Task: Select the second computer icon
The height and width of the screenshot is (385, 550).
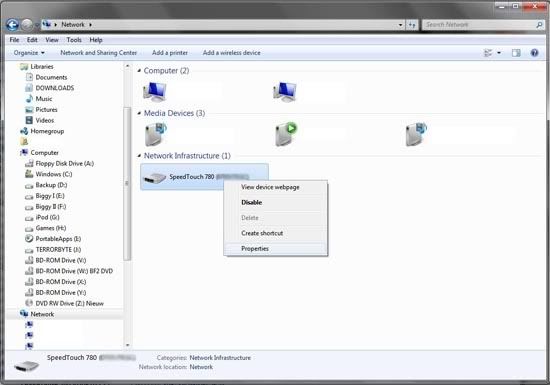Action: click(x=284, y=92)
